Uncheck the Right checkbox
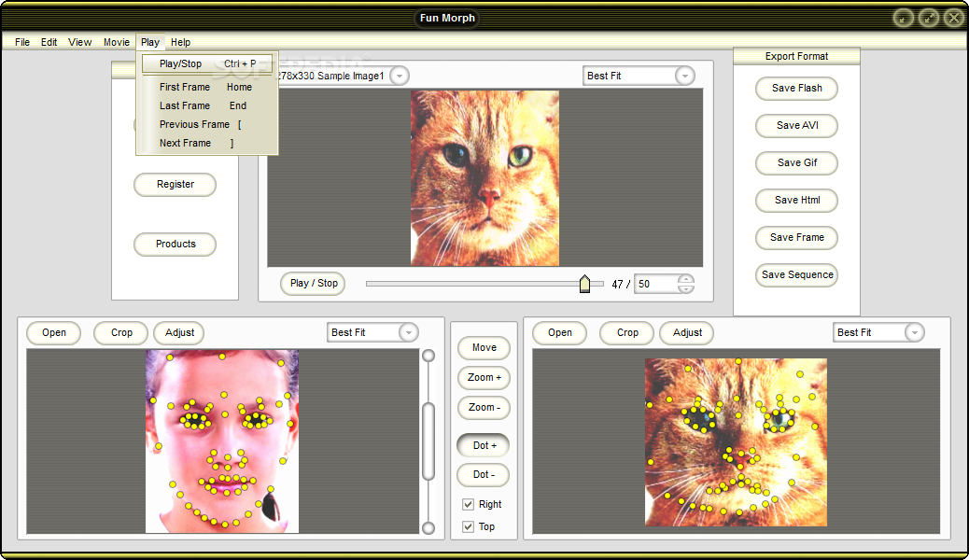 tap(469, 504)
